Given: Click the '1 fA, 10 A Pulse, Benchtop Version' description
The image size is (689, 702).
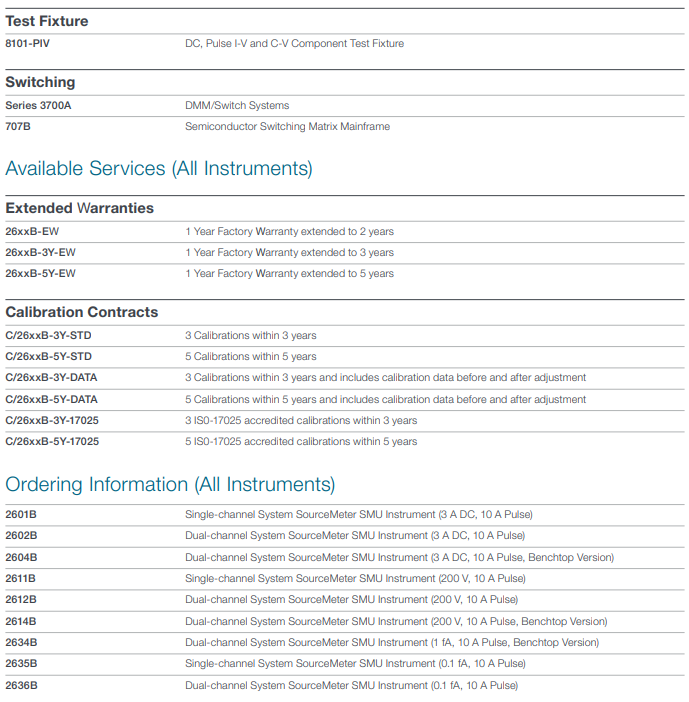Looking at the screenshot, I should pyautogui.click(x=392, y=642).
